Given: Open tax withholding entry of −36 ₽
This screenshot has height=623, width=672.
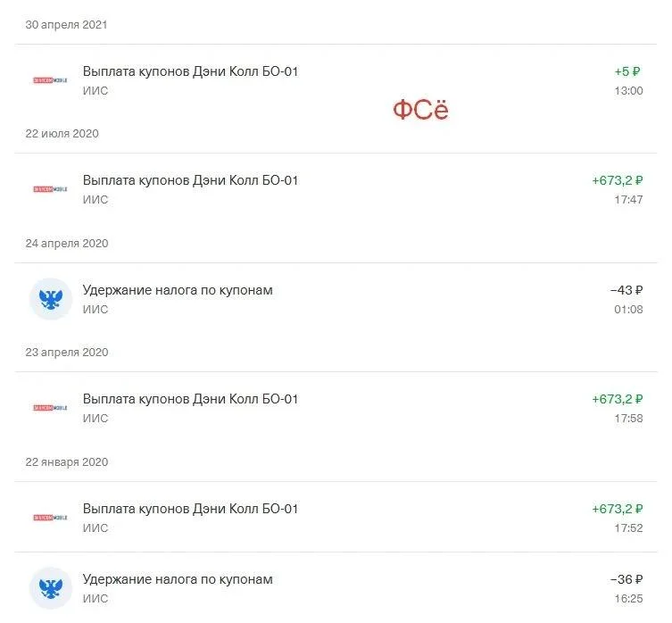Looking at the screenshot, I should (336, 588).
